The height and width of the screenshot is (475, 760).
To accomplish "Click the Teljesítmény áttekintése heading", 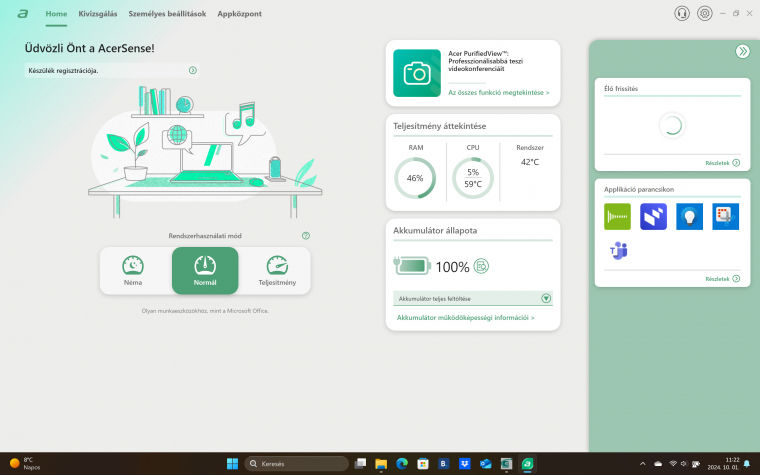I will click(x=439, y=126).
